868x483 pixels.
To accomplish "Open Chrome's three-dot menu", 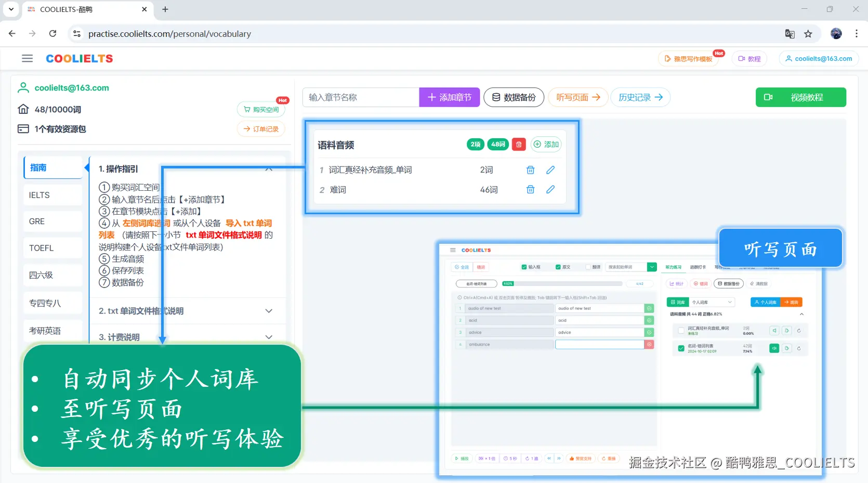I will 857,34.
